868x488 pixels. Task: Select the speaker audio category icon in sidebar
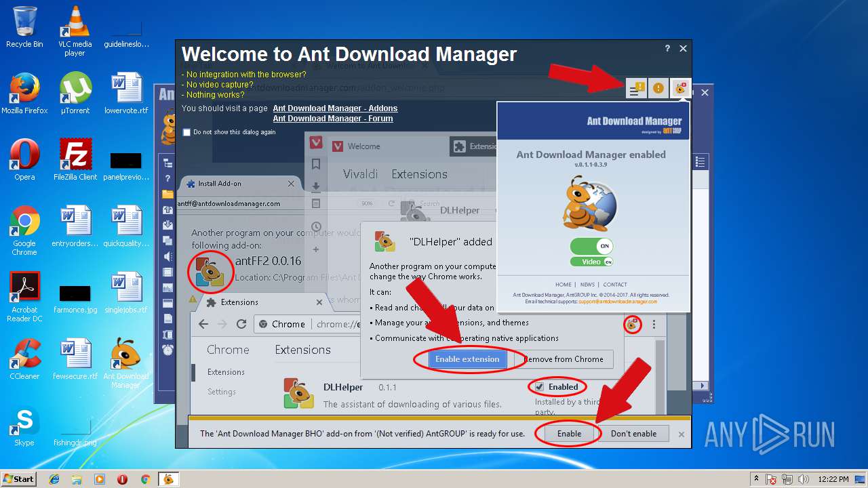(167, 256)
